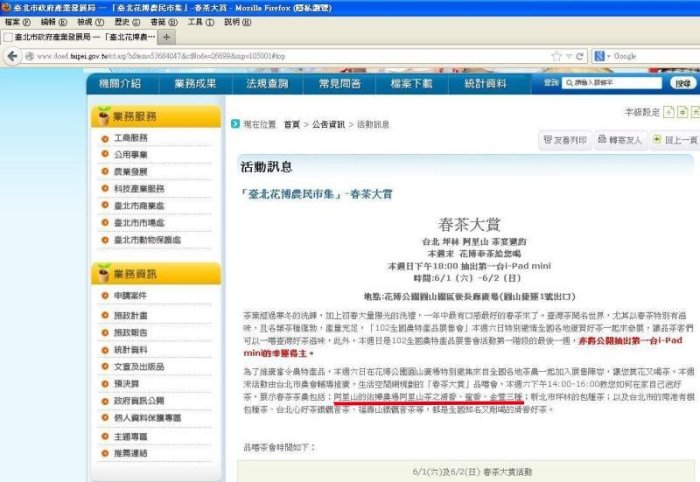Screen dimensions: 700x482
Task: Click the 友善列印 print button
Action: coord(565,141)
